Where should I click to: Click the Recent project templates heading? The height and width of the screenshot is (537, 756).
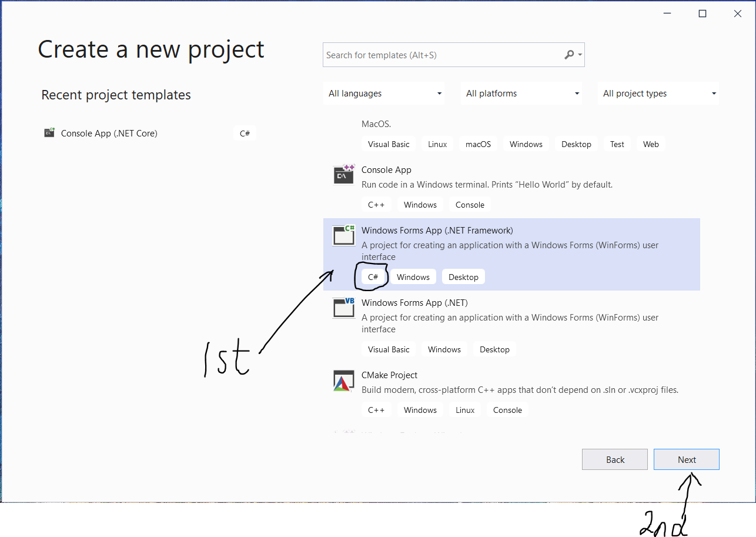(116, 95)
